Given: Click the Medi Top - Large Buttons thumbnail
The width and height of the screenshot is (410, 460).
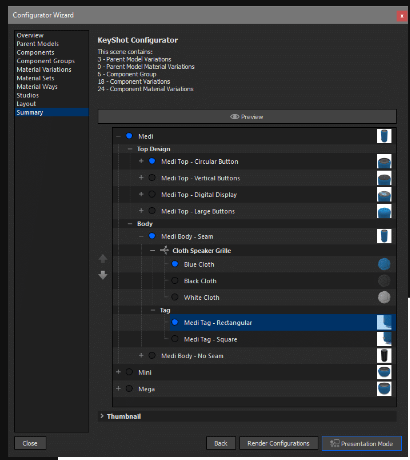Looking at the screenshot, I should (384, 211).
